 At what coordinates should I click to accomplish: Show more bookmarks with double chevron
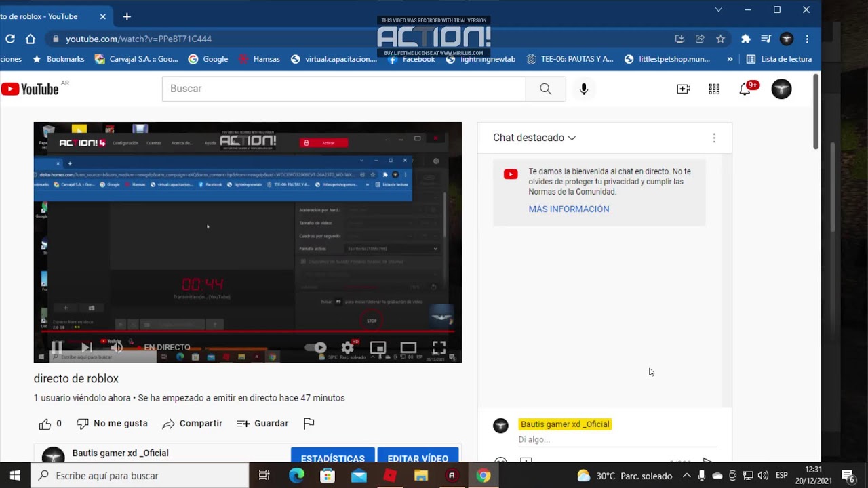coord(730,59)
